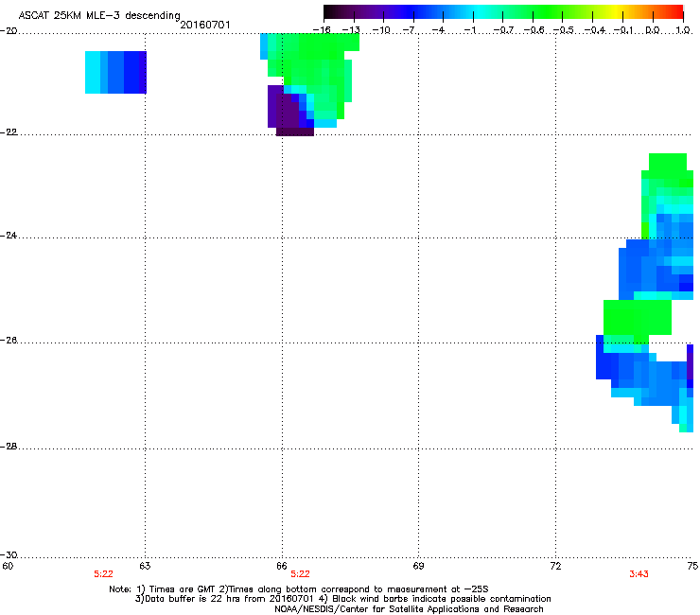700x615 pixels.
Task: Pick the black-purple start of the color bar
Action: (x=333, y=11)
